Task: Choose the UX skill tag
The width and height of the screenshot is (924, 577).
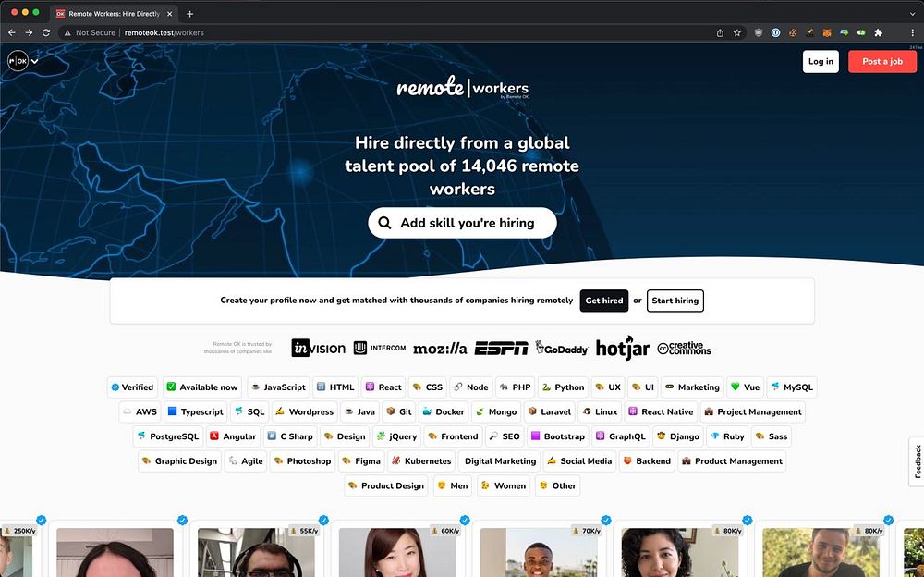Action: 608,387
